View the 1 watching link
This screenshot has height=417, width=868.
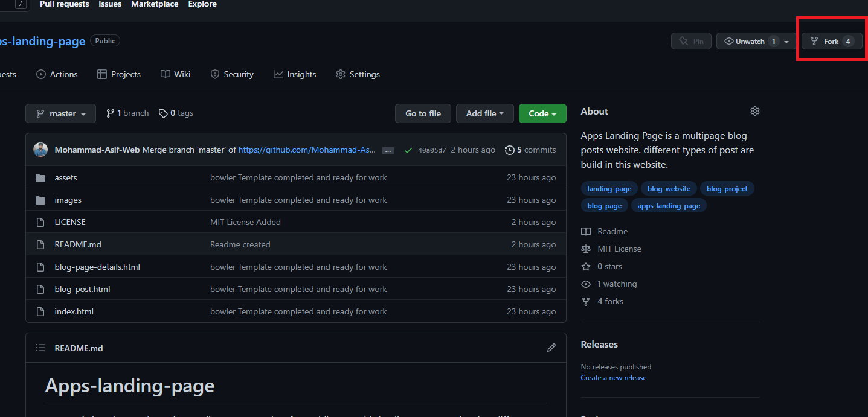tap(609, 284)
